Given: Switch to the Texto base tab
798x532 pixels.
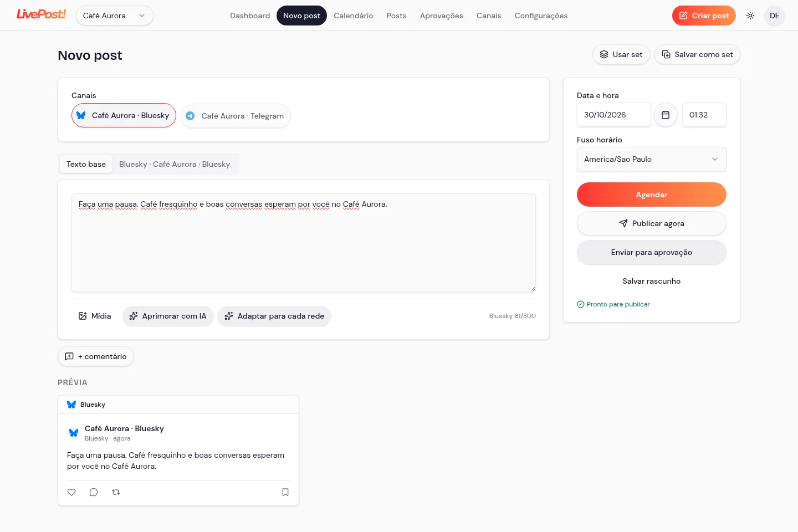Looking at the screenshot, I should pyautogui.click(x=86, y=164).
